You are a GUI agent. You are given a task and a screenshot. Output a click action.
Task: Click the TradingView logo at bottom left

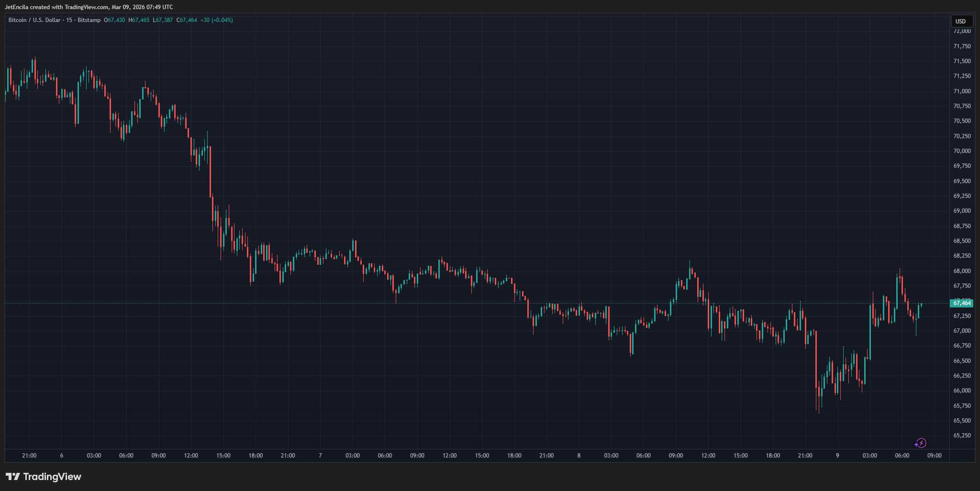44,477
